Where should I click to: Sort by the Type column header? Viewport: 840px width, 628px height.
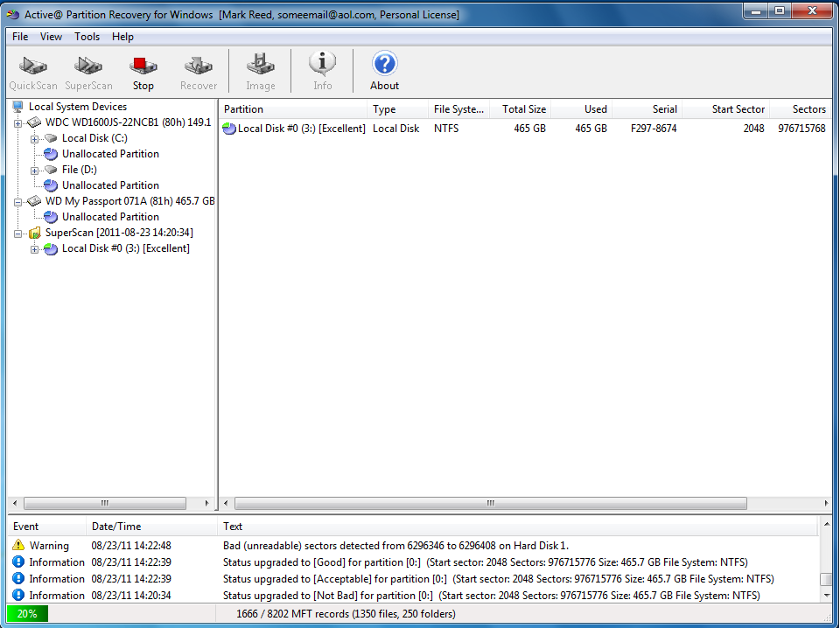[397, 109]
